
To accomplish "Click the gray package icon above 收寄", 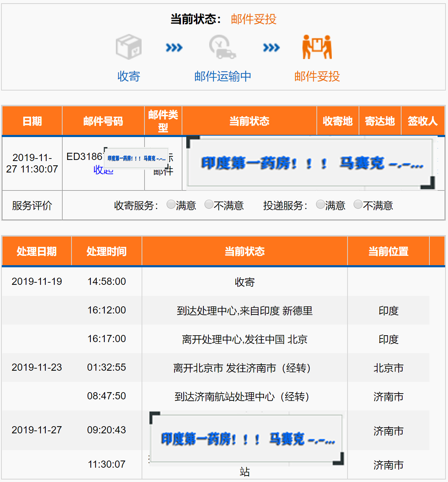I will point(129,47).
